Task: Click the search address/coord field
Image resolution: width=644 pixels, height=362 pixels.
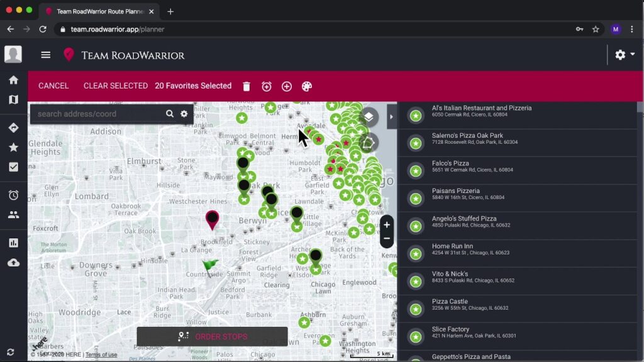Action: (x=99, y=114)
